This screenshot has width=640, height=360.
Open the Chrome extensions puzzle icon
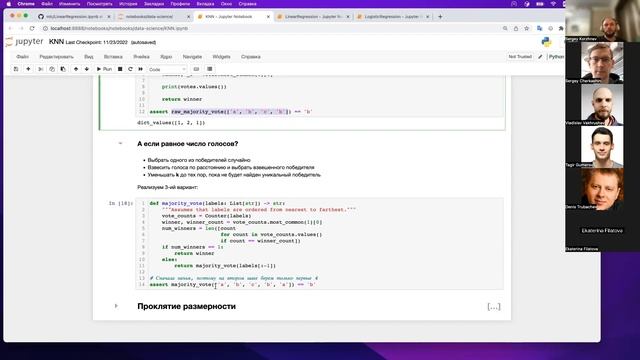tap(561, 28)
